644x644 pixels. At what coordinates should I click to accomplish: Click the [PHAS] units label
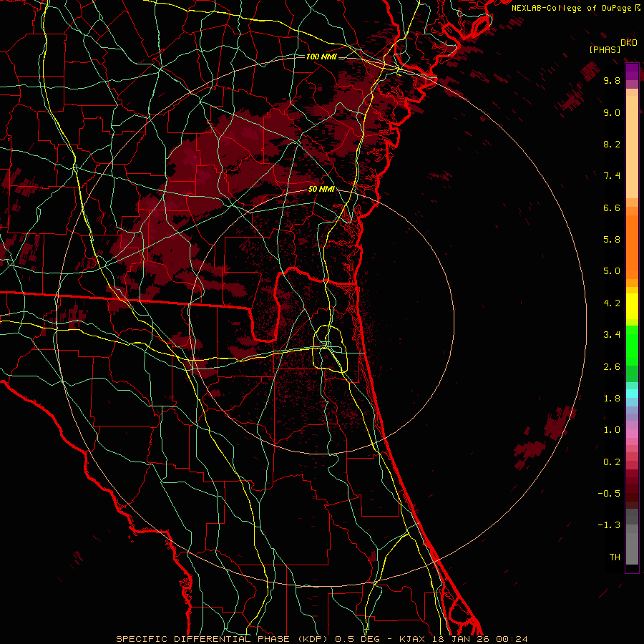[x=605, y=49]
